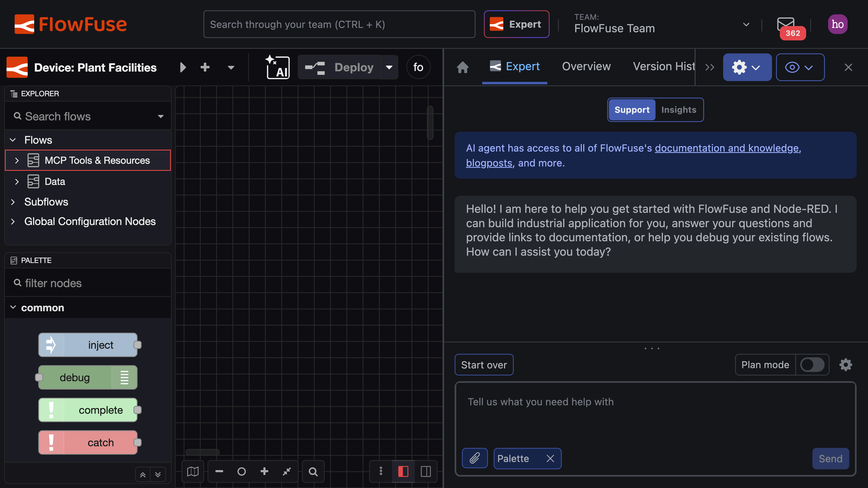Viewport: 868px width, 488px height.
Task: Zoom in with the plus icon
Action: [264, 471]
